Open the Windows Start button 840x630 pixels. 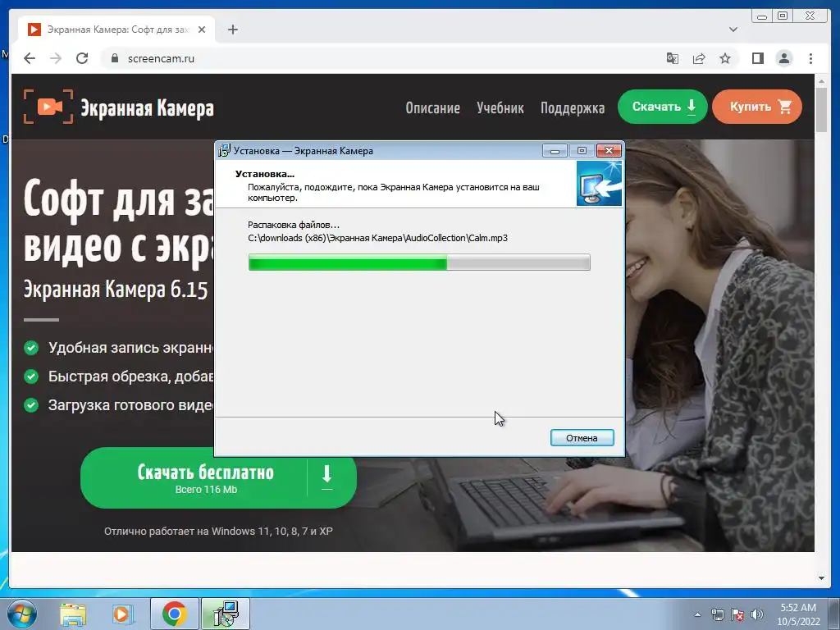pos(21,614)
